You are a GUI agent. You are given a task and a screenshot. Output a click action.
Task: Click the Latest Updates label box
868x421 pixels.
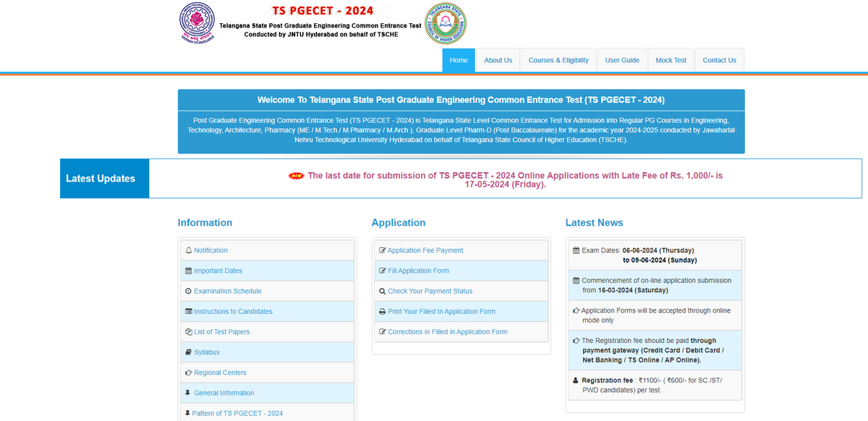coord(105,179)
